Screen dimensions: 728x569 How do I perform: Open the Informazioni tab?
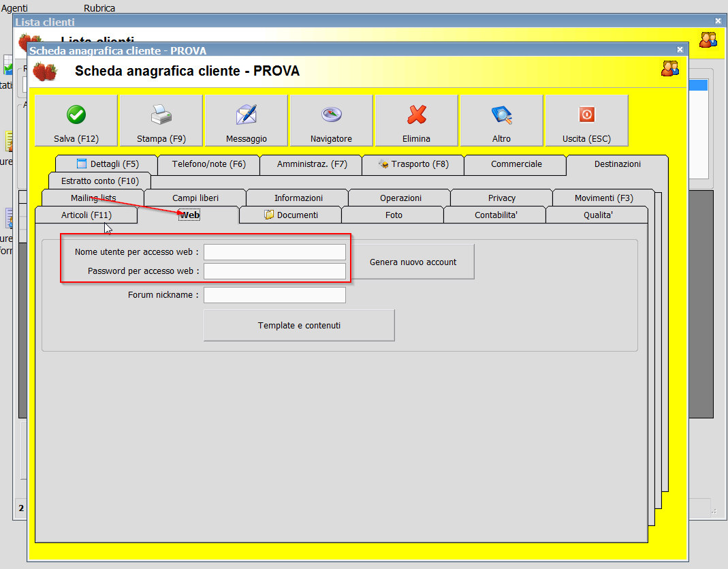point(298,198)
